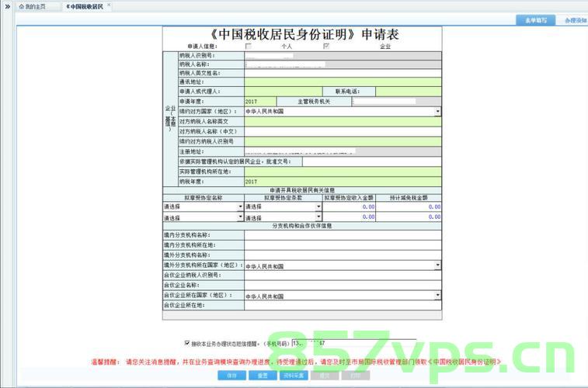Expand 合伙企业所在国家（地区） dropdown
Viewport: 588px width, 388px height.
[437, 296]
